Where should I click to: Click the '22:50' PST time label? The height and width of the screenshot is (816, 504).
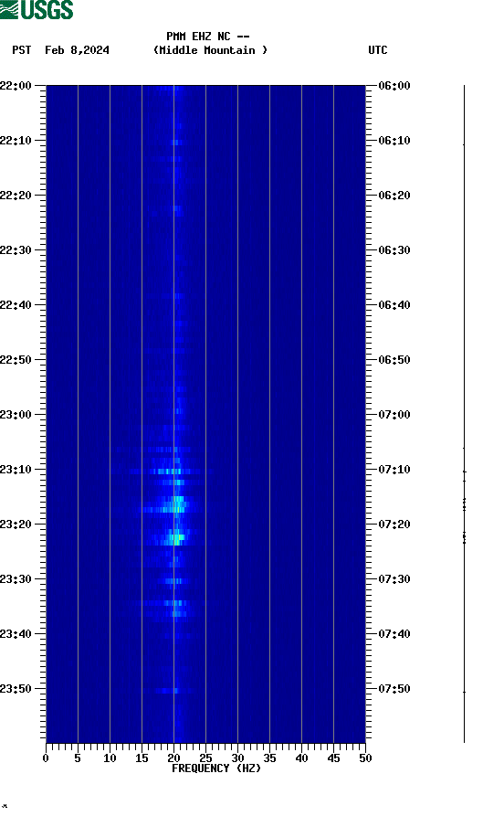[16, 360]
